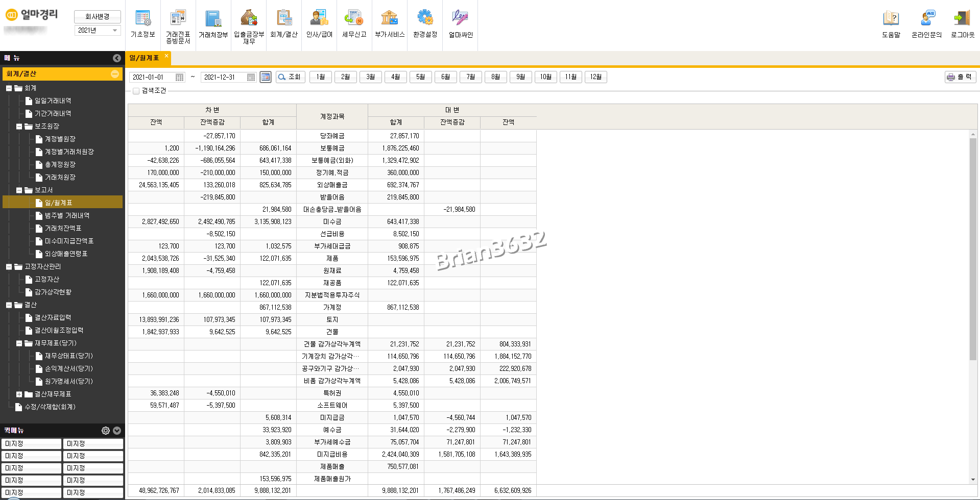This screenshot has height=500, width=980.
Task: Open 수정/삭제함(회계) in the menu tree
Action: click(50, 407)
